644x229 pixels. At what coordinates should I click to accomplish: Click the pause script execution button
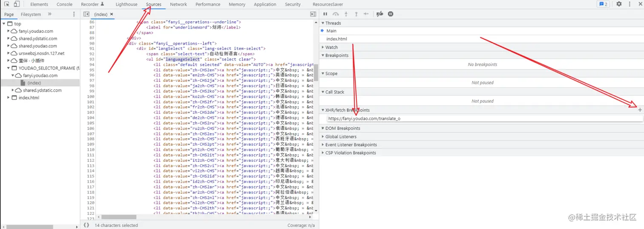pyautogui.click(x=325, y=14)
